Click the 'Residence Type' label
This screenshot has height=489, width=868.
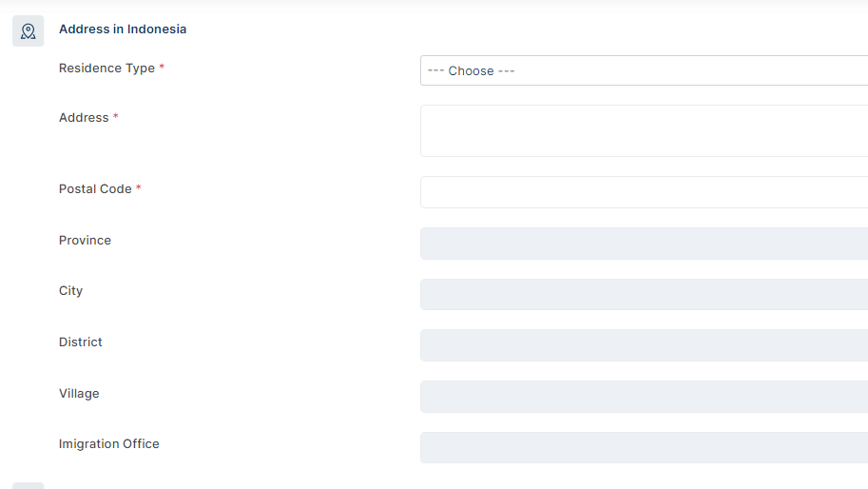tap(106, 68)
